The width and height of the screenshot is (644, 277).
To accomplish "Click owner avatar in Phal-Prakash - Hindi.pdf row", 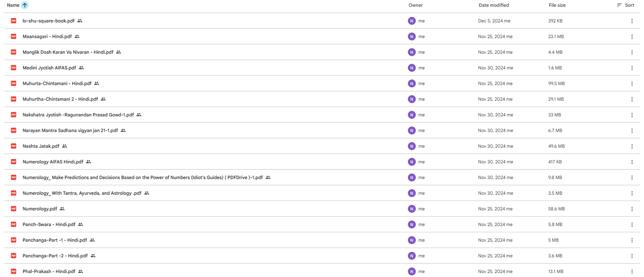I will coord(411,271).
